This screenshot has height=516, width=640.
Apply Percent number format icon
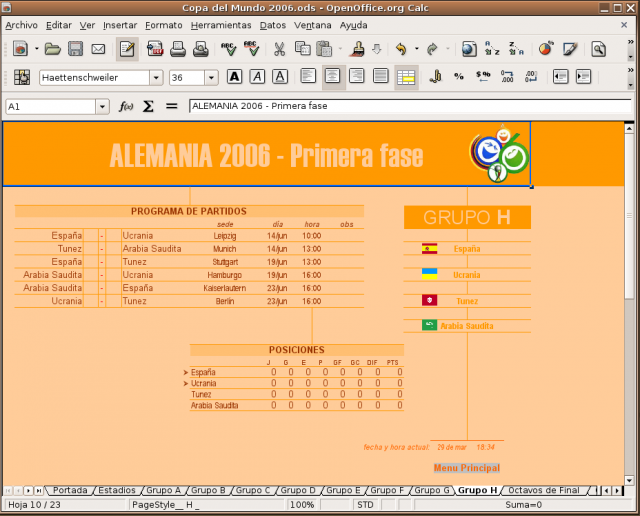[x=459, y=76]
